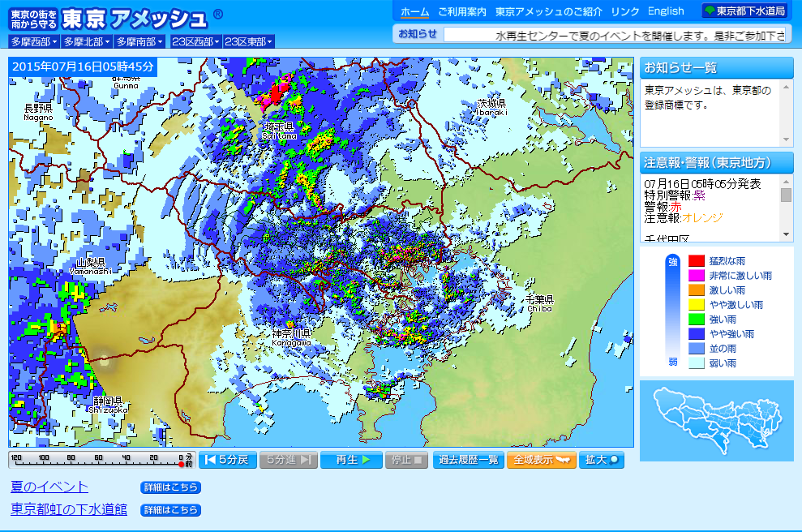802x532 pixels.
Task: Click the 千葉県 Chiba label on the map
Action: coord(540,303)
